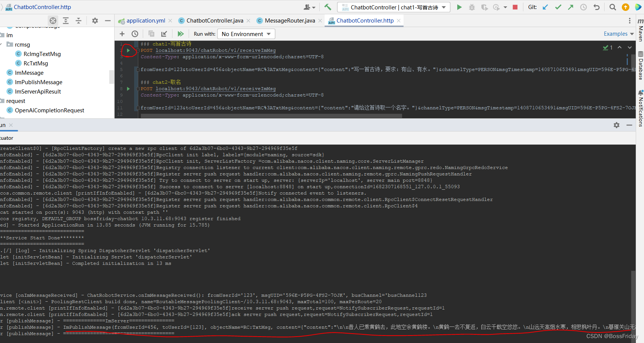The height and width of the screenshot is (343, 644).
Task: Show Git history clock icon
Action: [x=584, y=7]
